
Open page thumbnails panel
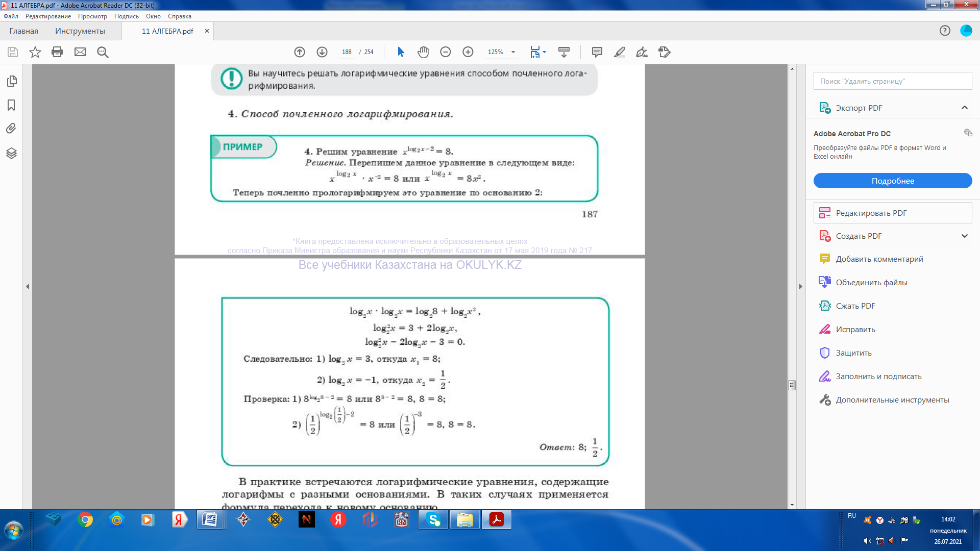(11, 82)
